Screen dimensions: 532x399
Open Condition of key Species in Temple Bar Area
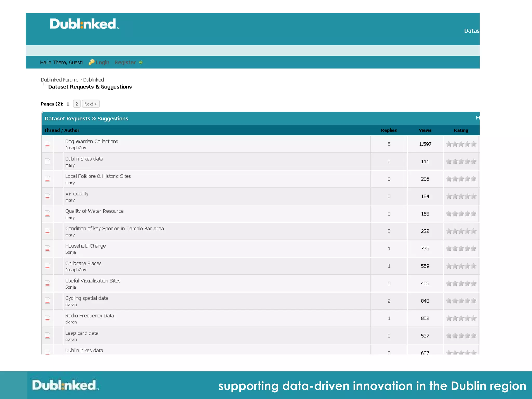(x=115, y=229)
